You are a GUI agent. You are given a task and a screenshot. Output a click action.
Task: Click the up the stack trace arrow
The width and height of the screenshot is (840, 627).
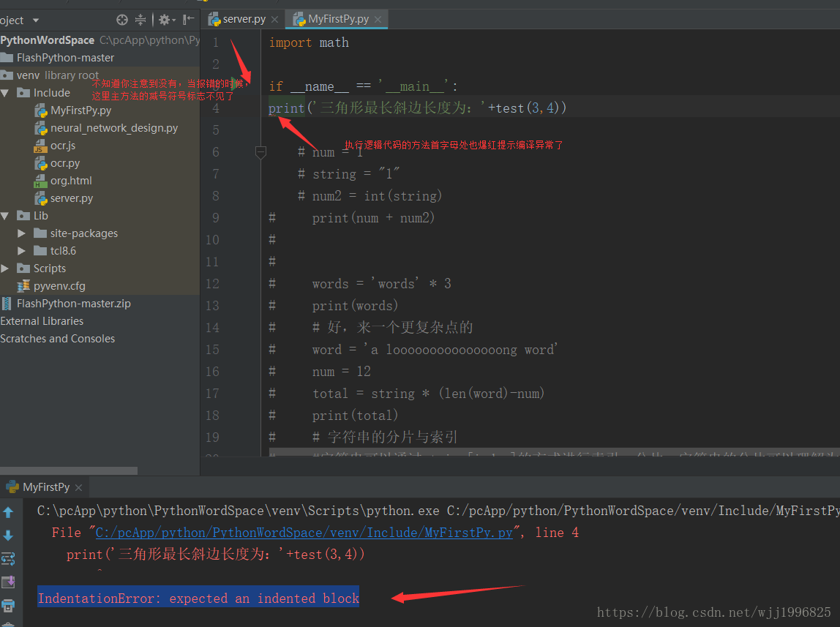[x=8, y=512]
